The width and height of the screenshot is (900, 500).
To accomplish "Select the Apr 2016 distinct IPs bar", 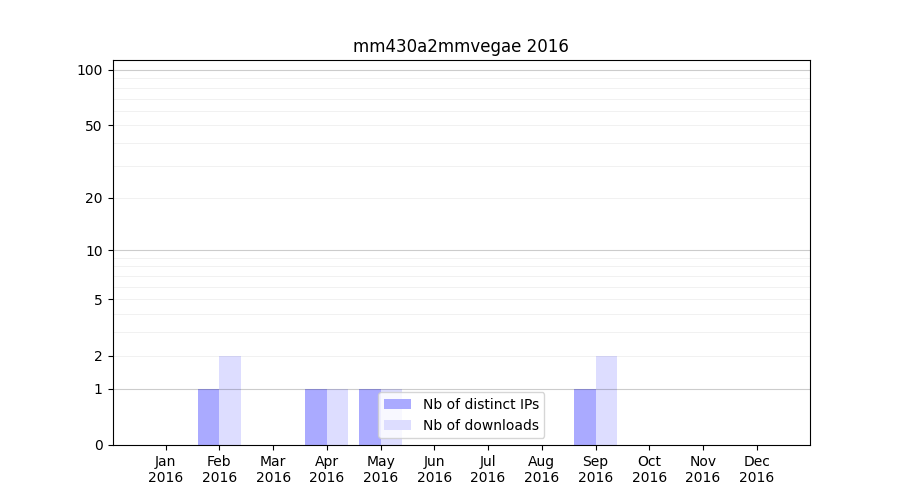I will (316, 417).
